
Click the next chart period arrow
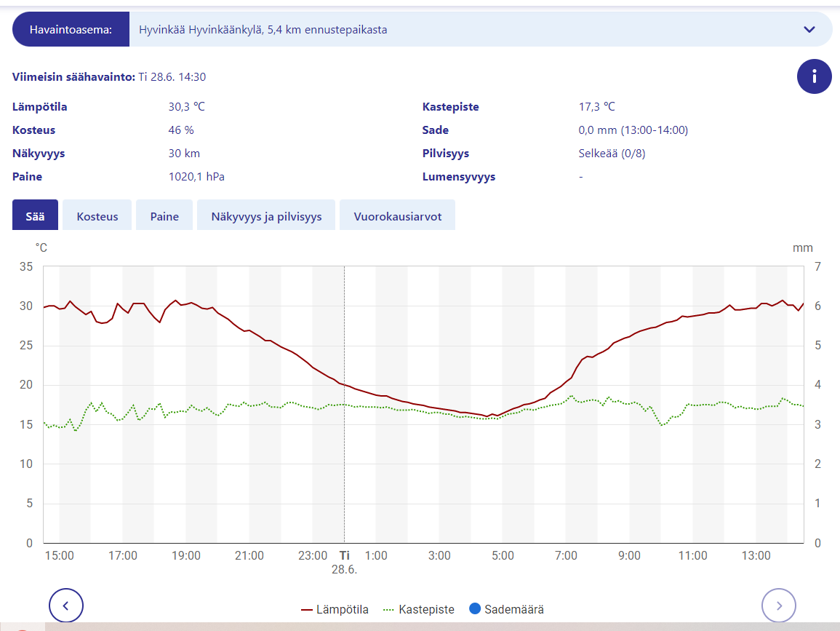point(778,605)
